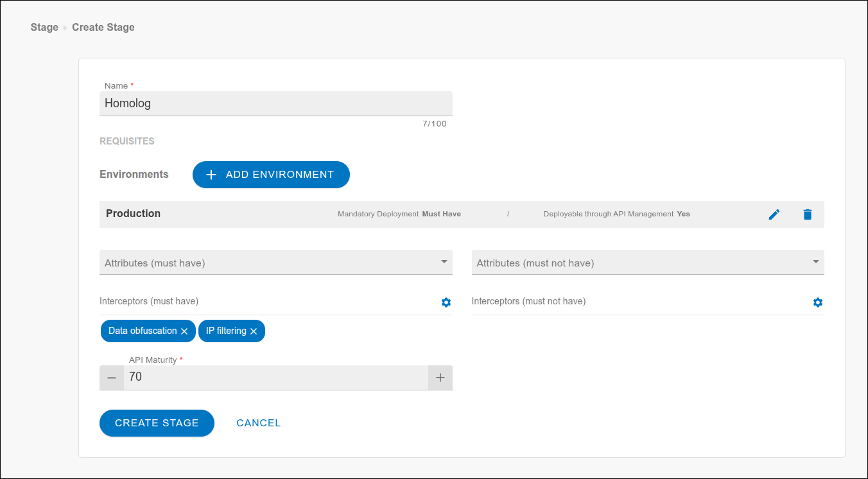Expand the Attributes (must not have) dropdown

[647, 263]
